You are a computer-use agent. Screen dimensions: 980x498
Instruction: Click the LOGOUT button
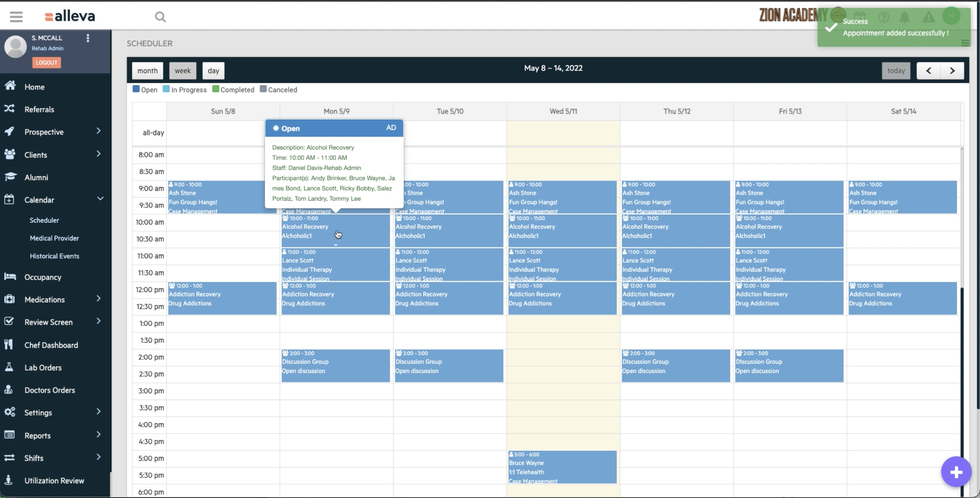(x=46, y=62)
